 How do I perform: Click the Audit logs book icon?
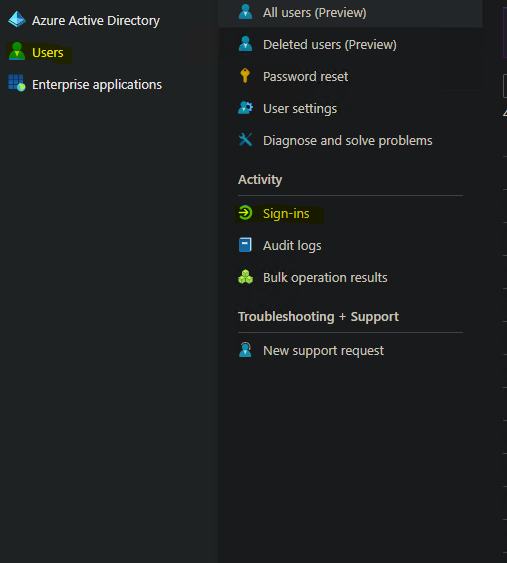(246, 245)
